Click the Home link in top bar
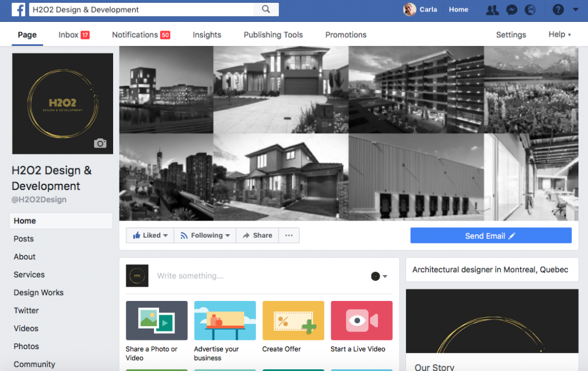 coord(458,10)
